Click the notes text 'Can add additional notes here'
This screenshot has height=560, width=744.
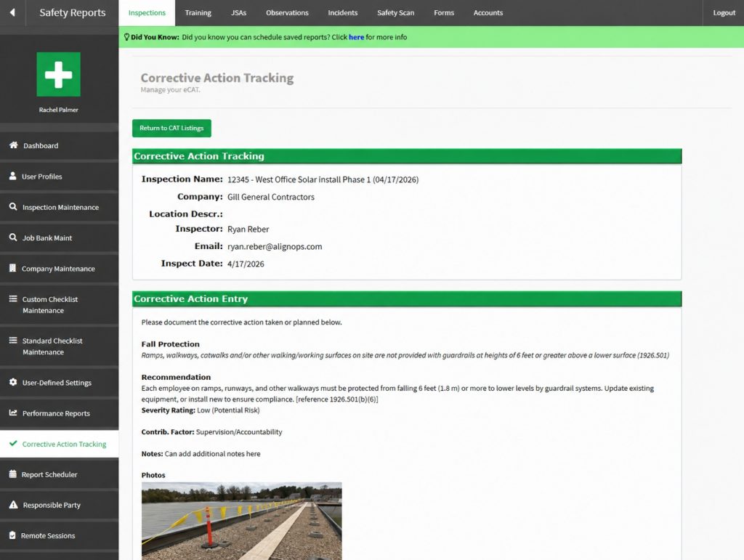(213, 454)
